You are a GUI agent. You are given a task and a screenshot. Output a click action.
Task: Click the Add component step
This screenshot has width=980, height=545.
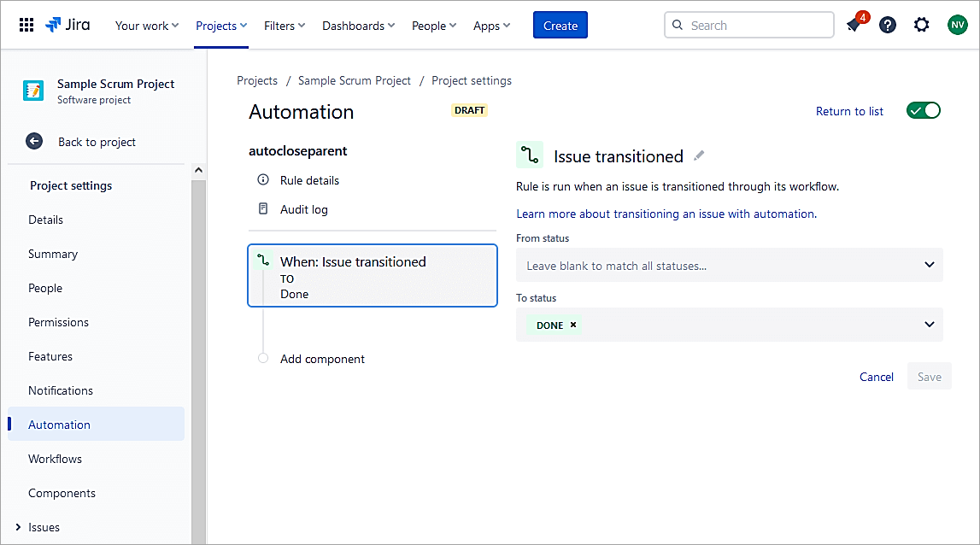[322, 359]
